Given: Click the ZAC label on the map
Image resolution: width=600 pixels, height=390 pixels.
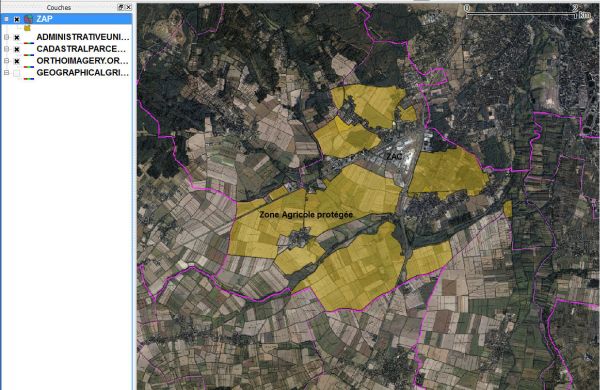Looking at the screenshot, I should pyautogui.click(x=394, y=157).
